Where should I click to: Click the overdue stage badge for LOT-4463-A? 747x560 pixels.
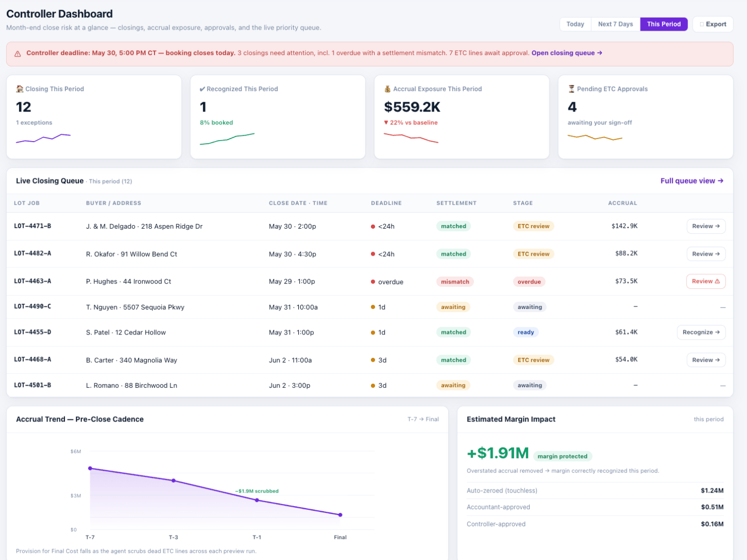529,282
